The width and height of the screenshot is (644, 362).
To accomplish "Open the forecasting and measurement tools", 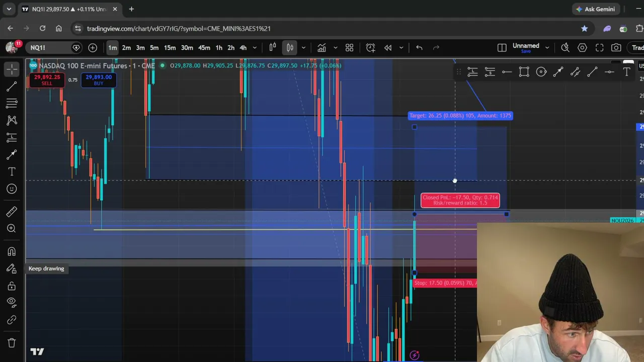I will [x=12, y=137].
